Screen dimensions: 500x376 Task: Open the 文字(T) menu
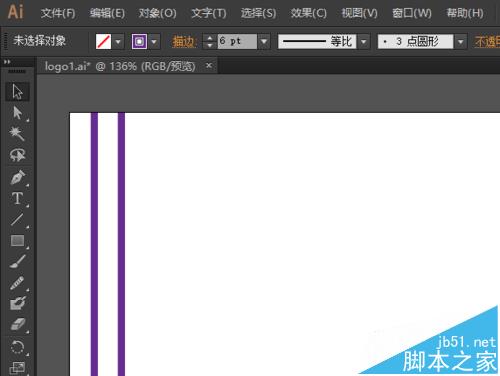click(209, 13)
